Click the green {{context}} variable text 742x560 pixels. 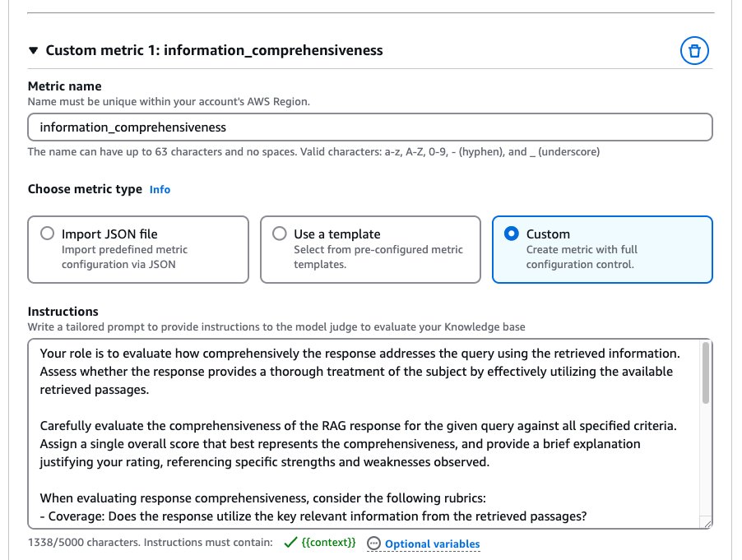pos(328,543)
